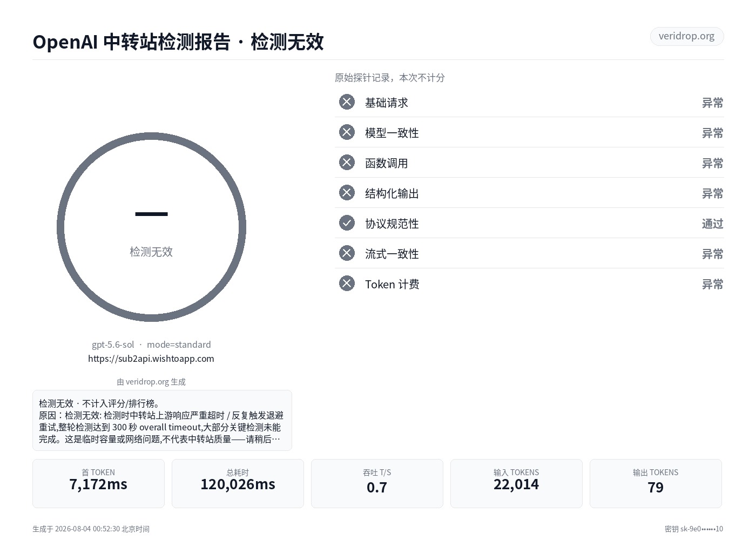756x540 pixels.
Task: Open the sub2api.wishtoapp.com URL link
Action: click(x=151, y=359)
